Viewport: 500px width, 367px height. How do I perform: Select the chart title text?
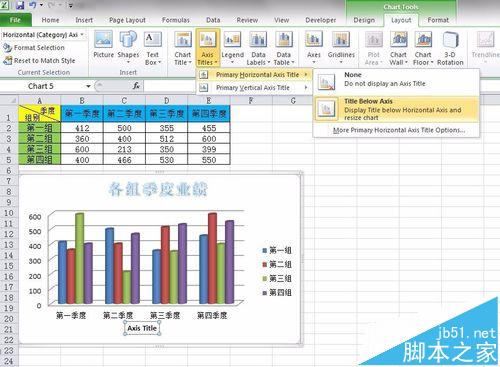point(158,189)
